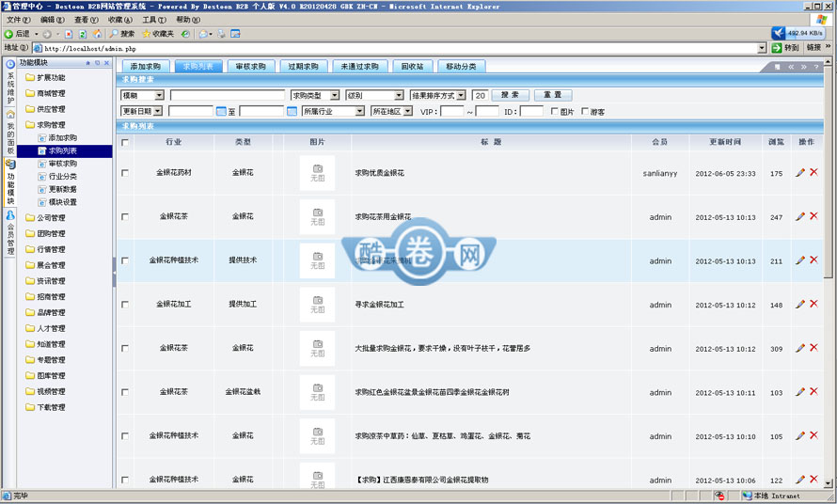Expand the 所属行业 dropdown
Screen dimensions: 837x504
[x=333, y=112]
